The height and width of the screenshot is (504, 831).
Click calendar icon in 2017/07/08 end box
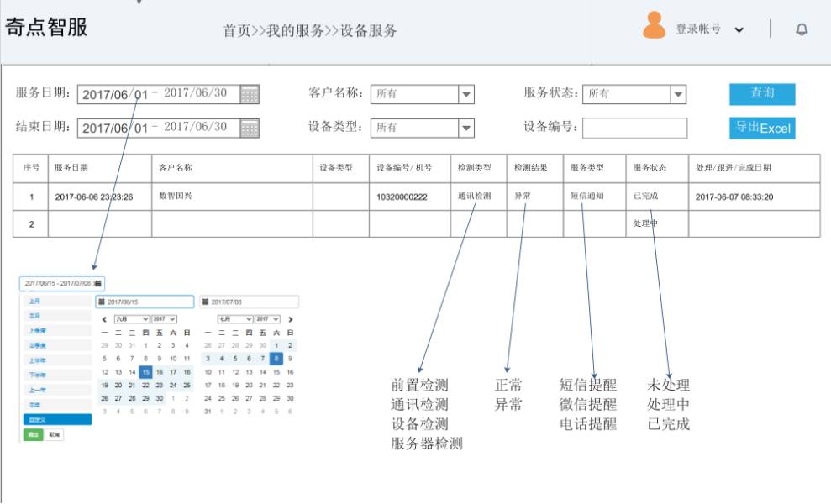206,302
